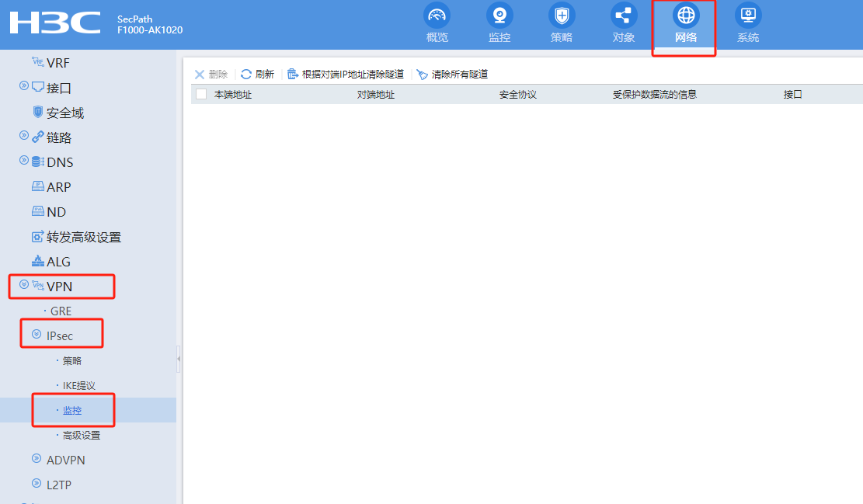Open the 网络 network globe icon
The height and width of the screenshot is (504, 863).
pos(686,16)
